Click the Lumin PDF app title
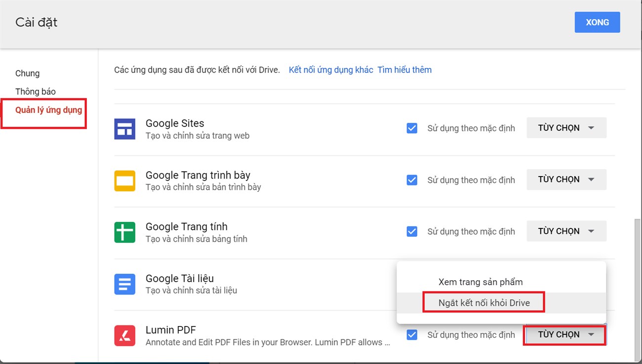Viewport: 642px width, 364px height. click(x=170, y=329)
